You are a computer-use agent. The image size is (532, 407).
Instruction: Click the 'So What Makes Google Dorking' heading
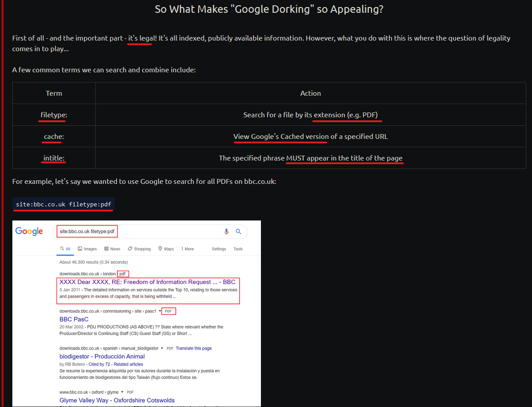[x=269, y=9]
